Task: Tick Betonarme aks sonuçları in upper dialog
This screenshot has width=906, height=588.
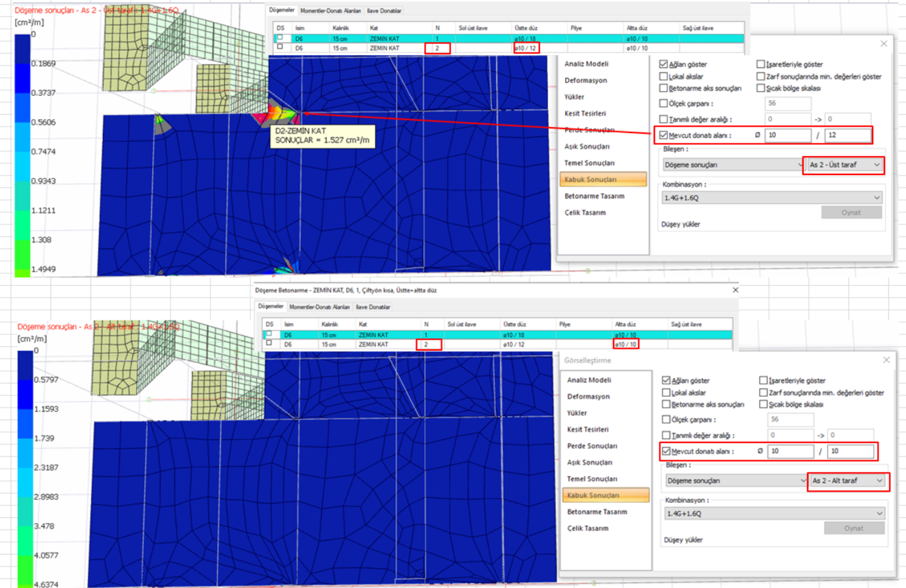Action: (x=663, y=88)
